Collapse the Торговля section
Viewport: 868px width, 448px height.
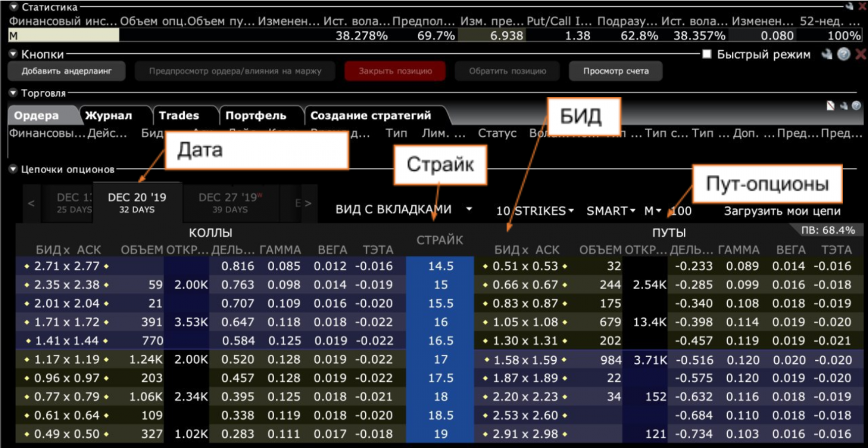(x=14, y=93)
